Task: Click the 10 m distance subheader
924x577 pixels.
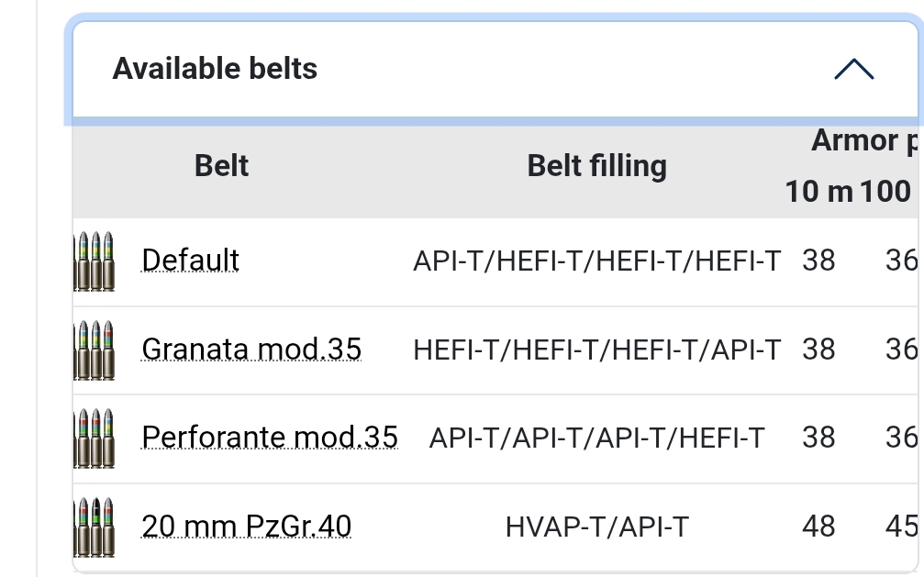Action: (818, 192)
